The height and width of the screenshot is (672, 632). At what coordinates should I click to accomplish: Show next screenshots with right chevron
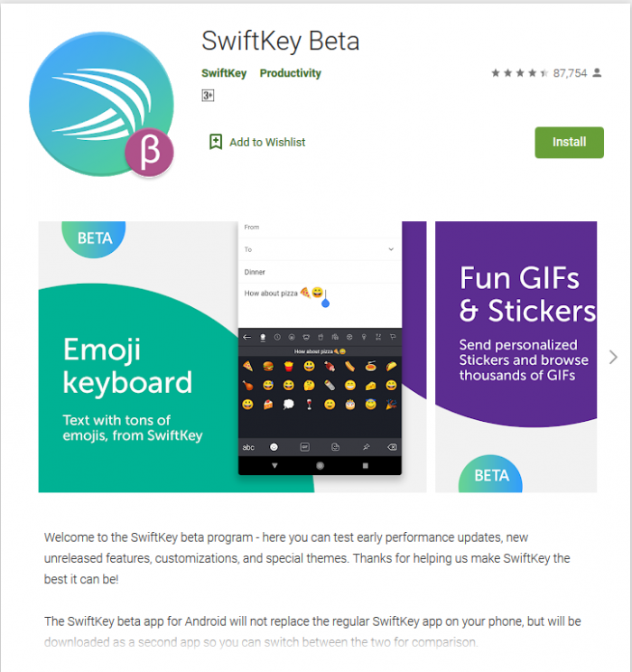click(x=614, y=357)
